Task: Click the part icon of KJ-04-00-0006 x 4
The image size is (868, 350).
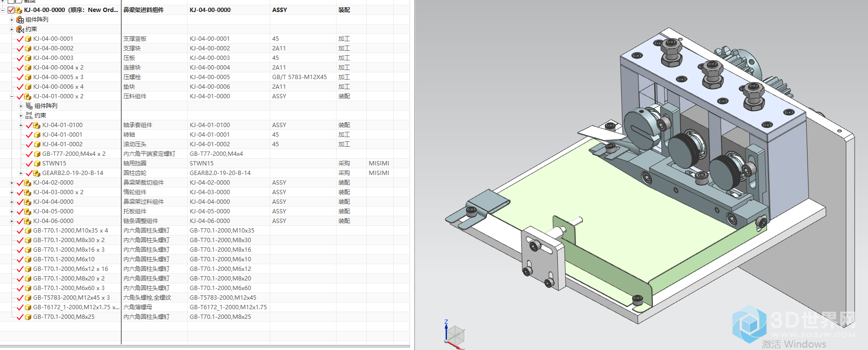Action: pyautogui.click(x=28, y=87)
